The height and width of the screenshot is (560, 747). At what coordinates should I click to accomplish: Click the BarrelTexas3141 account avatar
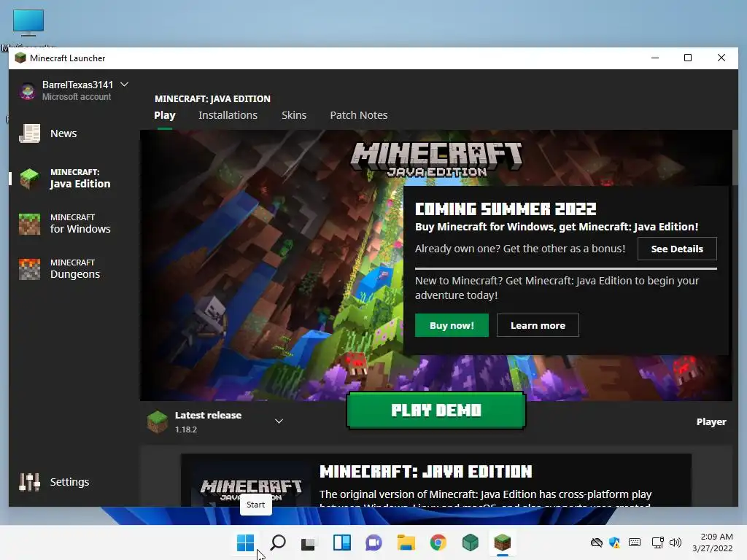coord(28,90)
